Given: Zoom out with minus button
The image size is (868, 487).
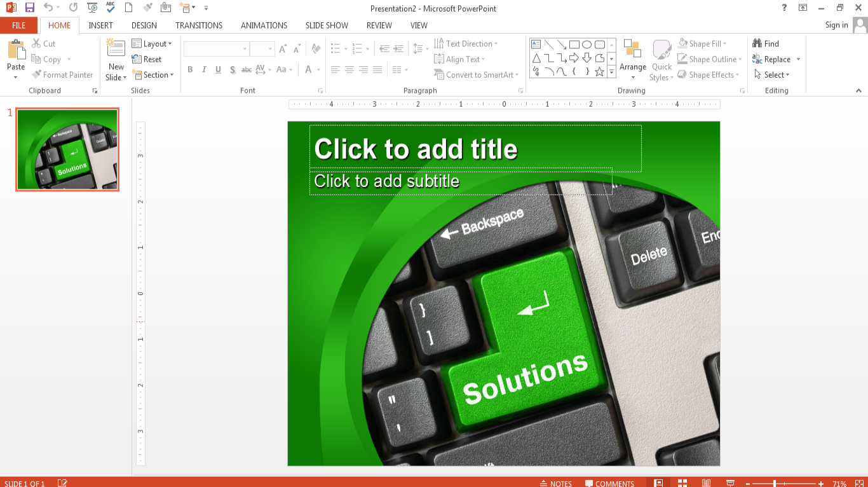Looking at the screenshot, I should pyautogui.click(x=749, y=484).
